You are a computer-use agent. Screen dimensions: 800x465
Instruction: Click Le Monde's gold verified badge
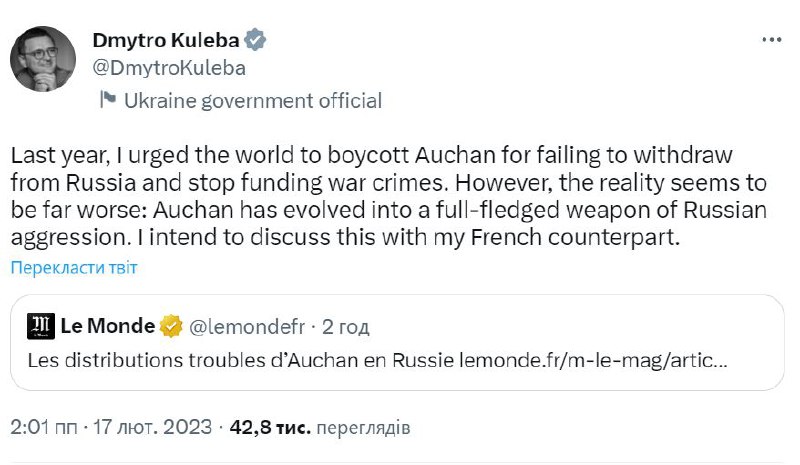pos(172,326)
